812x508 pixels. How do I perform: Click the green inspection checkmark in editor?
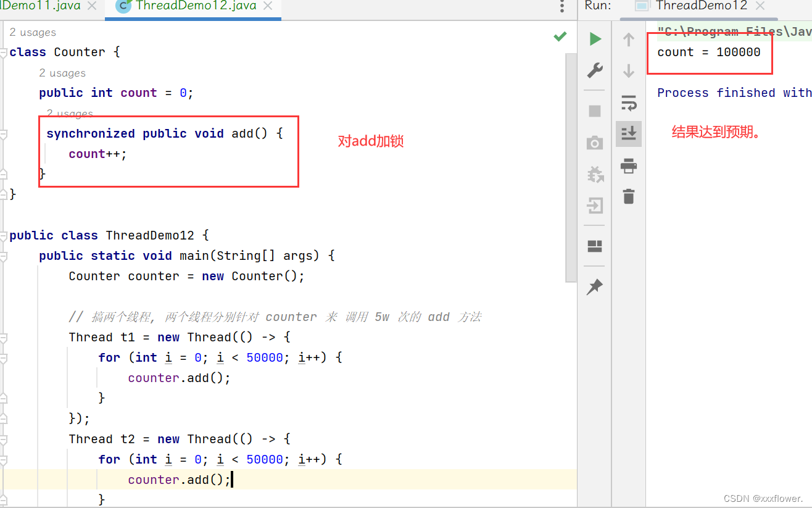(560, 36)
